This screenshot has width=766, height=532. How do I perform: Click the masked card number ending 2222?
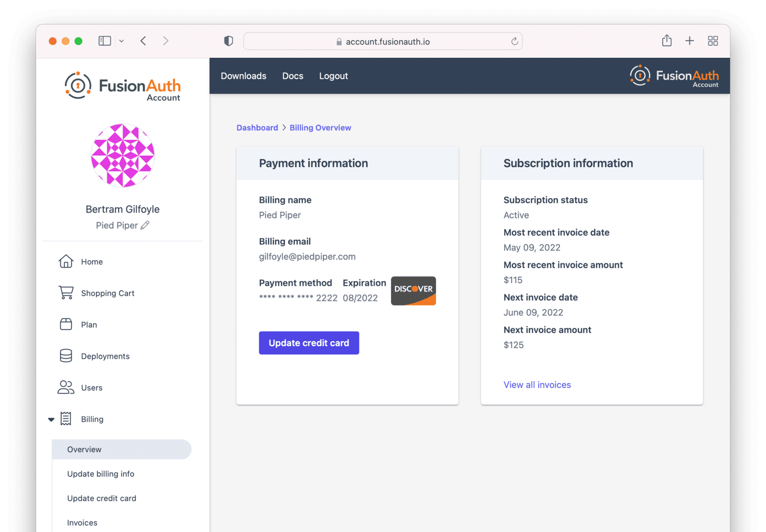coord(298,298)
